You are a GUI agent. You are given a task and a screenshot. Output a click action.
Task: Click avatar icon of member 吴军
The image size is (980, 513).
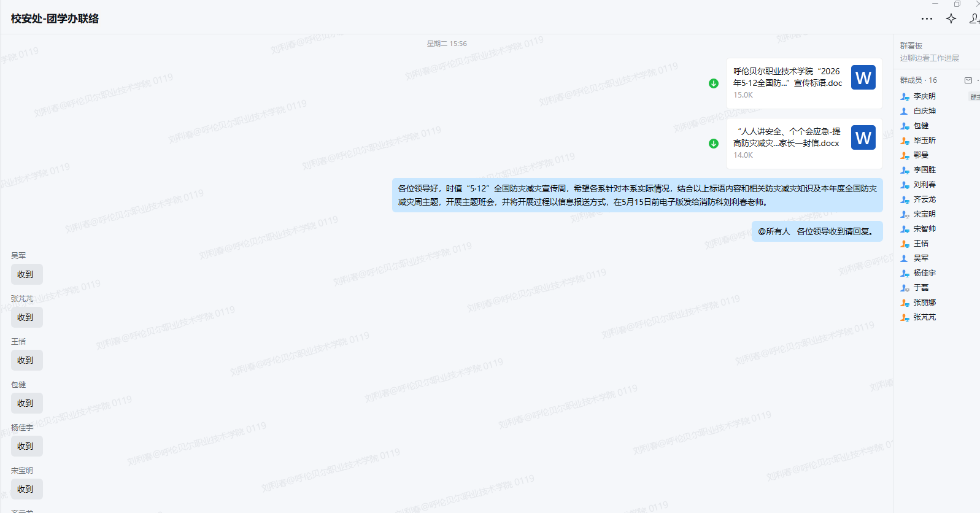pyautogui.click(x=905, y=258)
